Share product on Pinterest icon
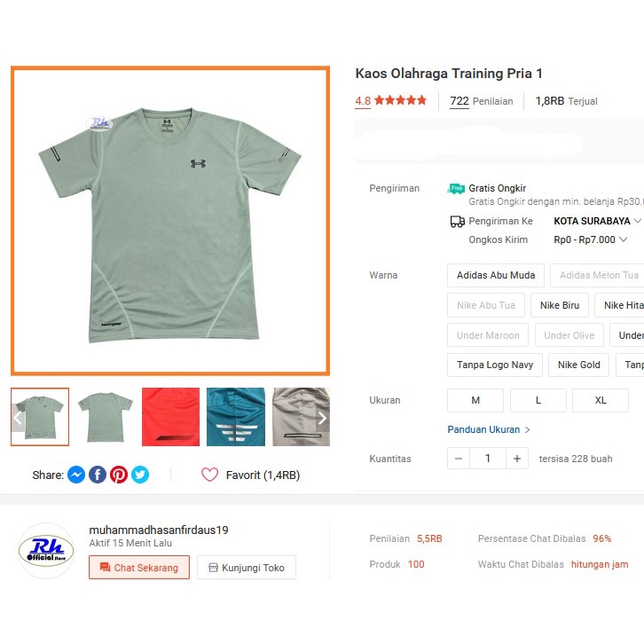 point(119,475)
